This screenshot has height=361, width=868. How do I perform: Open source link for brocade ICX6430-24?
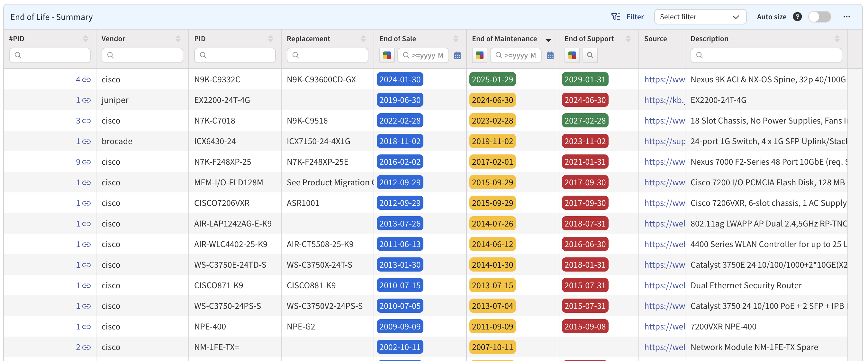click(664, 141)
